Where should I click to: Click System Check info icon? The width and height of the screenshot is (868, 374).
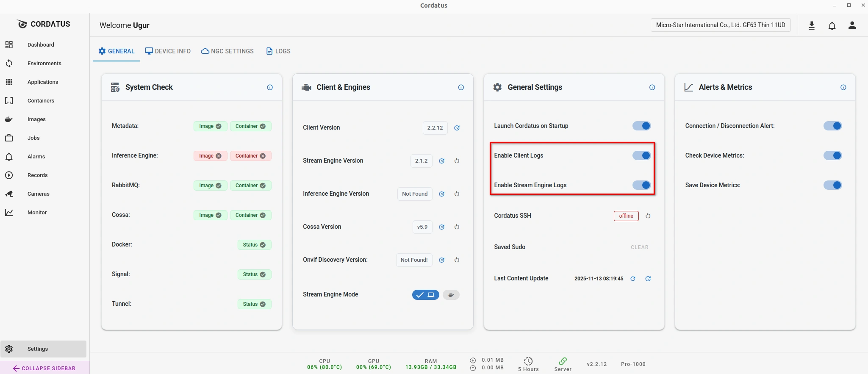270,87
